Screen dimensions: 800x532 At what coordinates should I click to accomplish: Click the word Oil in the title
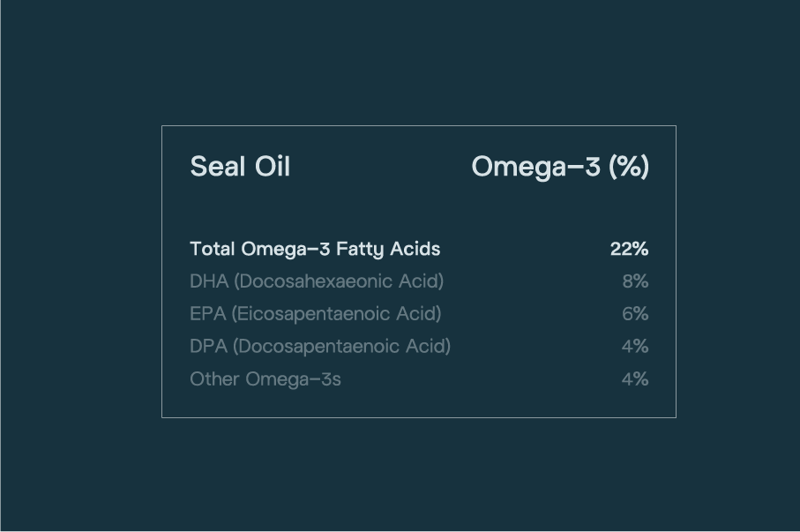(272, 166)
